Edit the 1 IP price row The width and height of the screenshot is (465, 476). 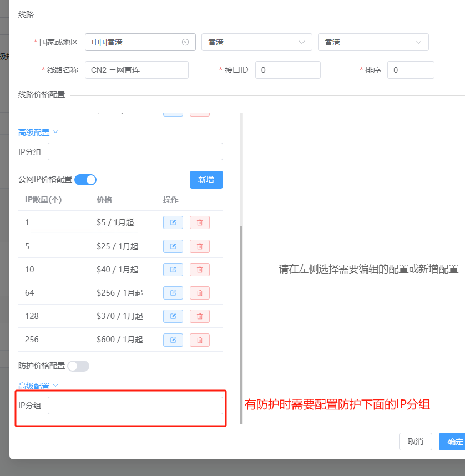click(173, 222)
